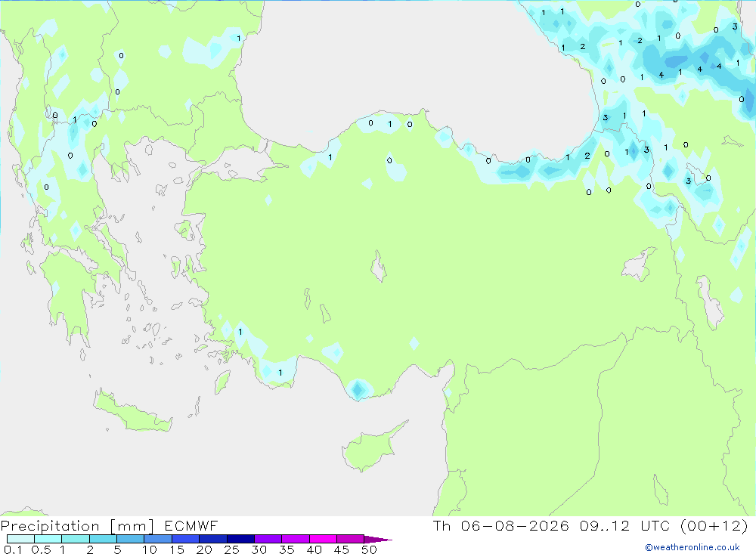Choose the 20–25 mm dark blue swatch
The width and height of the screenshot is (756, 554).
click(212, 539)
